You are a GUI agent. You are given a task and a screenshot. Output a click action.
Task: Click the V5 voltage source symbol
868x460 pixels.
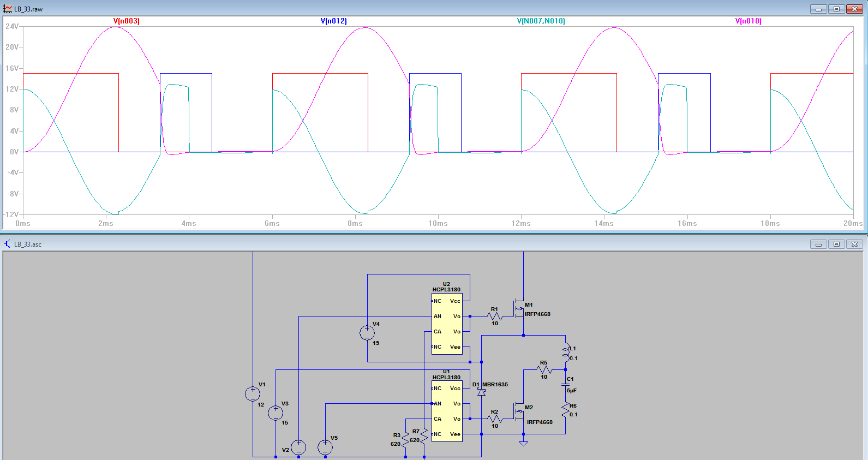pos(325,447)
